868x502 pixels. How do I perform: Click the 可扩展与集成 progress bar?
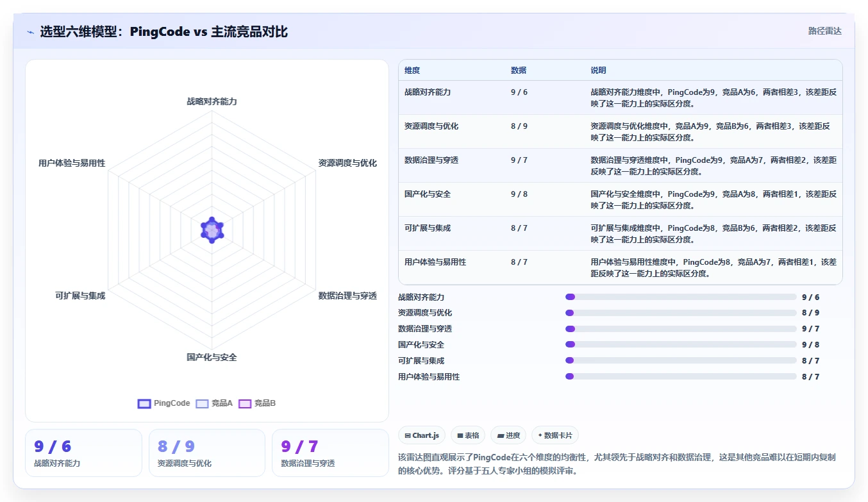[681, 361]
